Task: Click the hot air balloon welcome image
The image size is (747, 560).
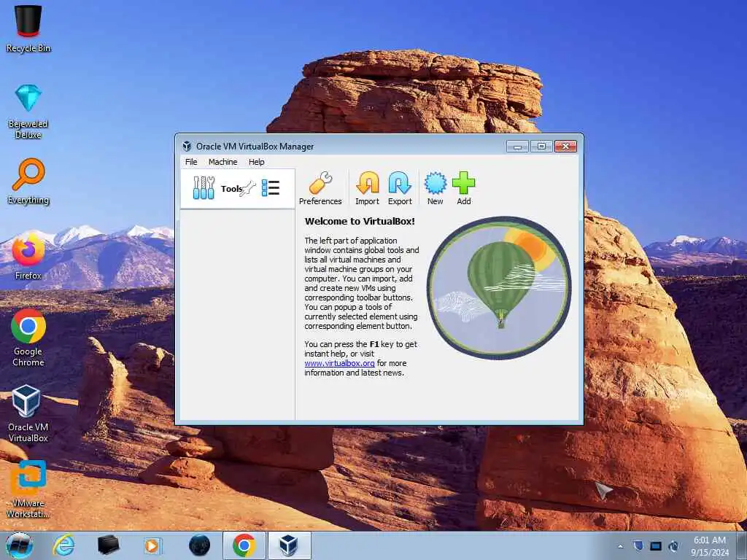Action: (x=499, y=287)
